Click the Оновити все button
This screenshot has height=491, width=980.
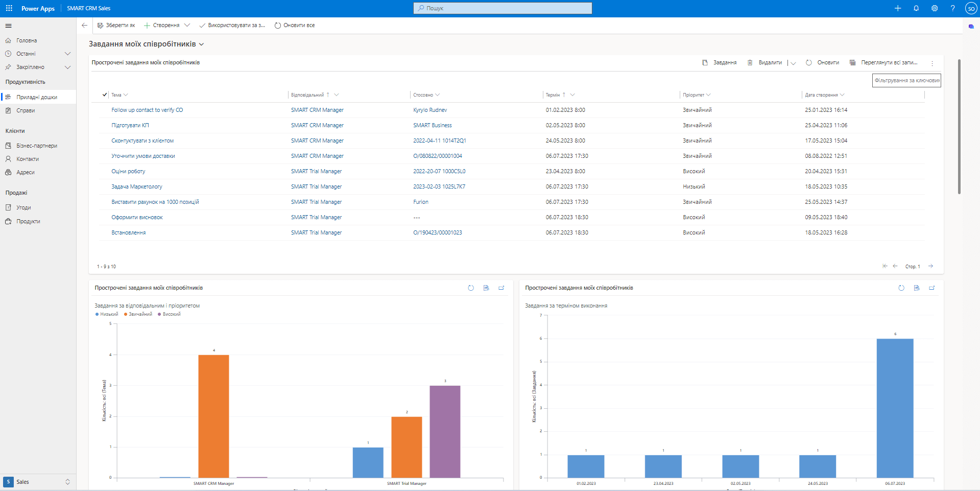[x=295, y=25]
